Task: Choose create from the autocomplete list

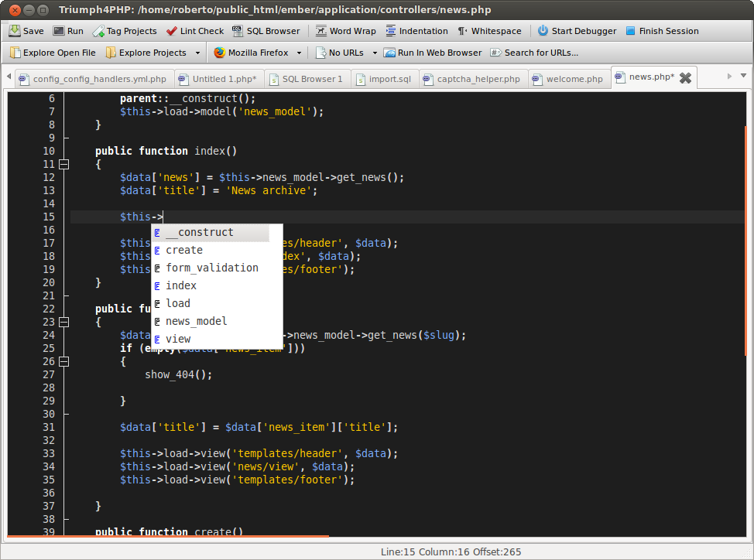Action: [211, 251]
